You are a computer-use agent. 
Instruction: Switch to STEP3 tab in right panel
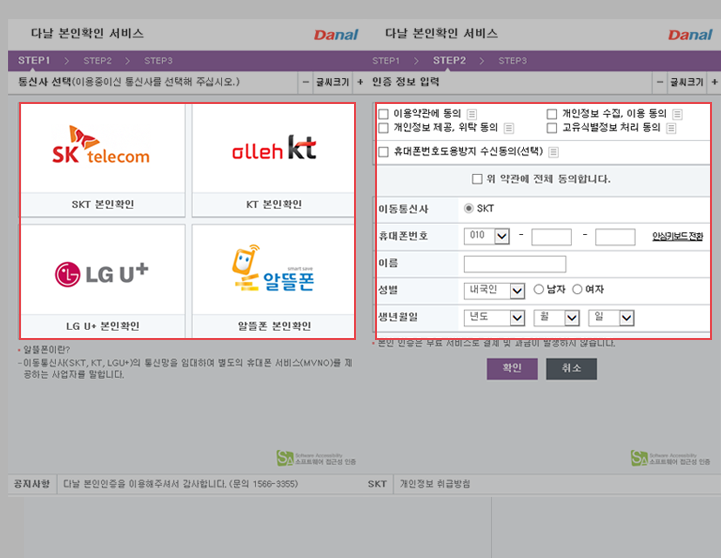pos(512,61)
